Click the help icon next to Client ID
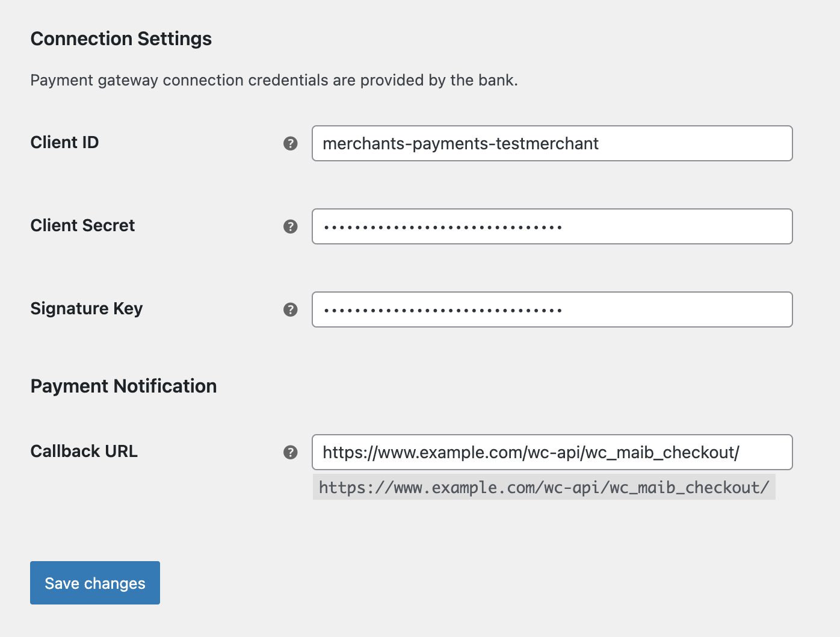The width and height of the screenshot is (840, 637). pos(291,143)
